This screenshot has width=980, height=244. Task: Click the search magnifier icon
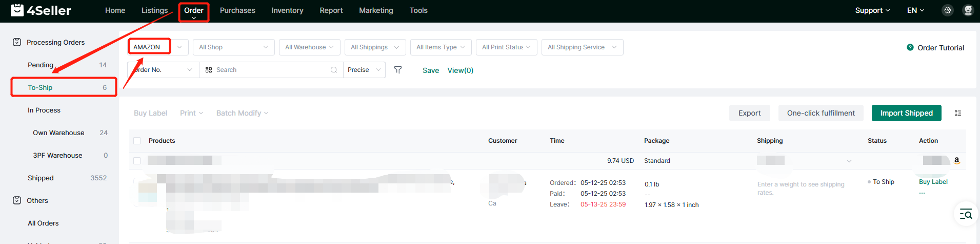click(334, 70)
